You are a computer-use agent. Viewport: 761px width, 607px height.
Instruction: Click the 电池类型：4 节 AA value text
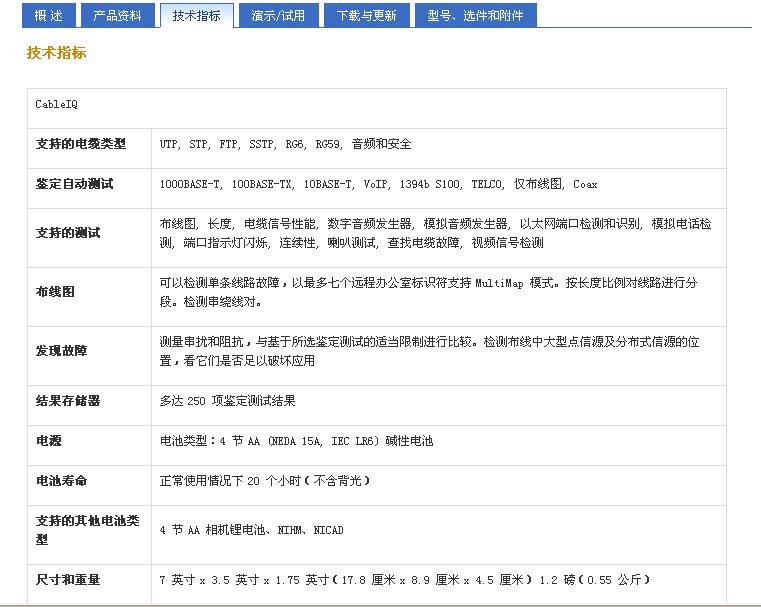point(296,441)
